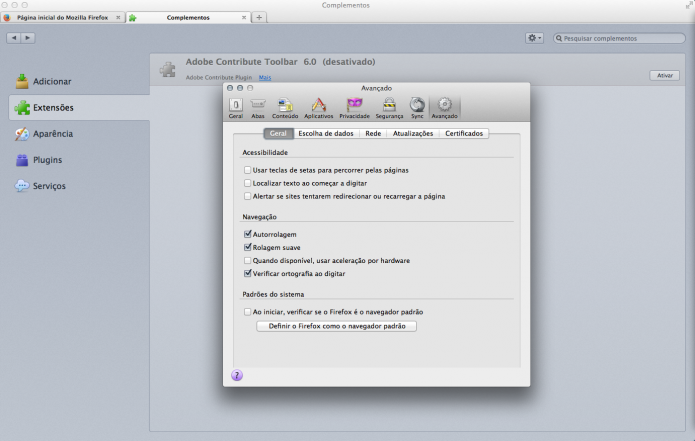Switch to Página inicial do Mozilla Firefox tab
The image size is (695, 441).
[x=62, y=17]
